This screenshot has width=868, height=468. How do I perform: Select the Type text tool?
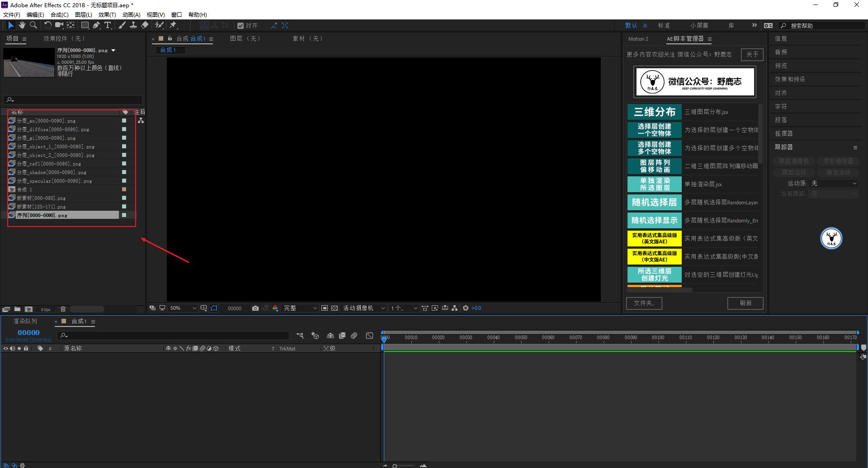click(x=108, y=25)
